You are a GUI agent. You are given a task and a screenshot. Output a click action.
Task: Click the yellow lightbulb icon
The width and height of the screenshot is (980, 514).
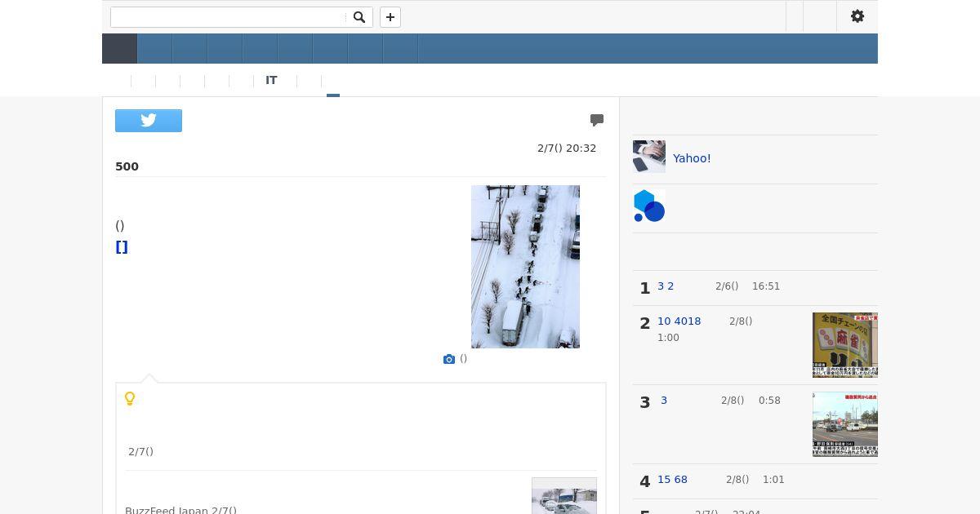(130, 398)
